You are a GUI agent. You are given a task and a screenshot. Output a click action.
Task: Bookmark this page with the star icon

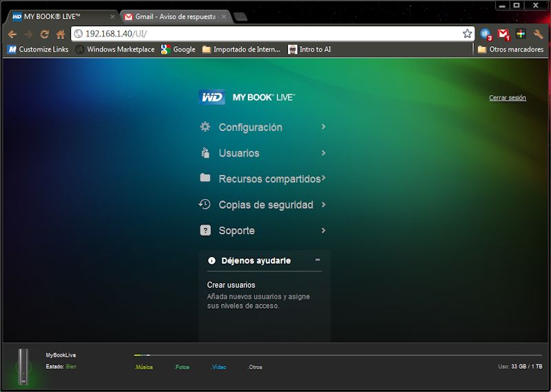pyautogui.click(x=467, y=34)
